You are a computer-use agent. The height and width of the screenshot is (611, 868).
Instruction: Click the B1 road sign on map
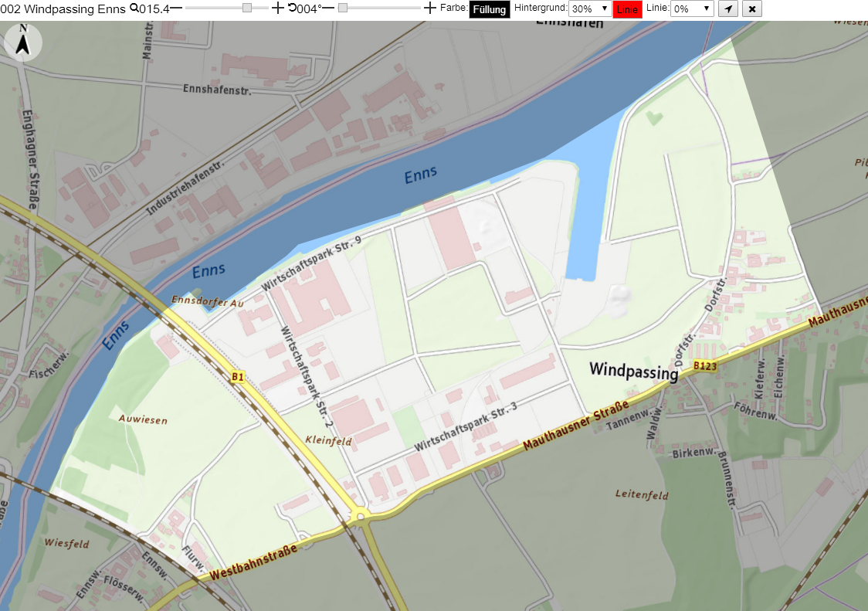point(238,377)
